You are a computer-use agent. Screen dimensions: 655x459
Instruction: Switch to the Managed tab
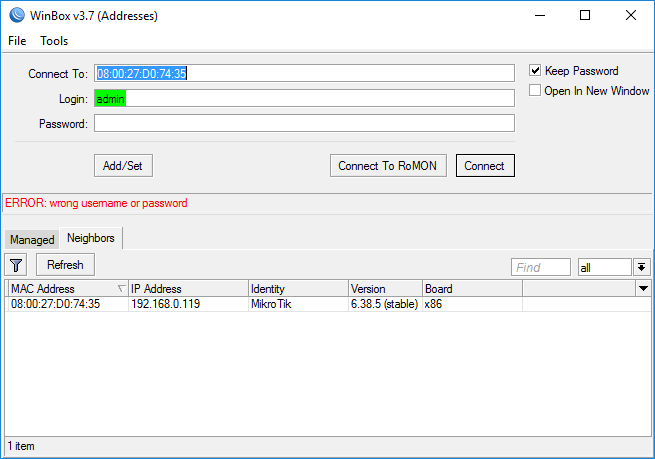(x=32, y=240)
